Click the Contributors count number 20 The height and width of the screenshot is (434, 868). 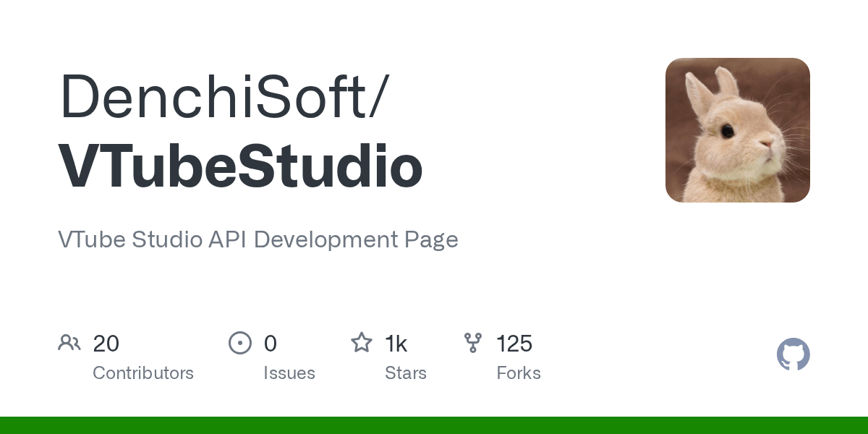106,343
